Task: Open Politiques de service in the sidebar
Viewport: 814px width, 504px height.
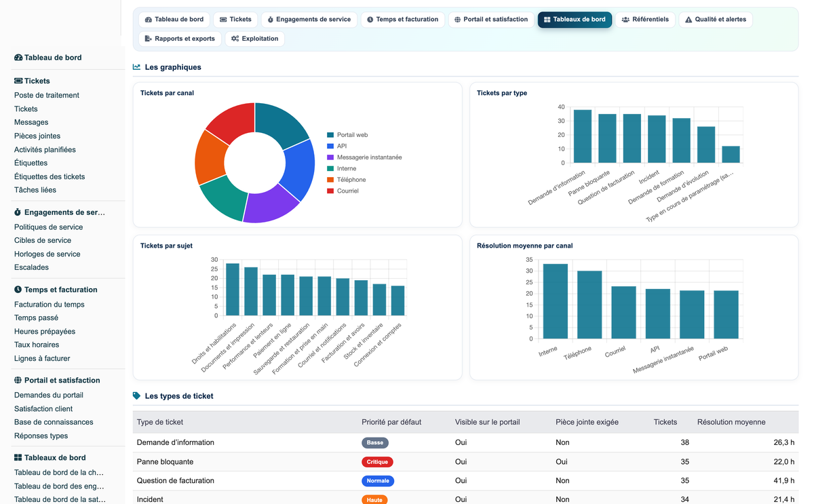Action: (x=49, y=227)
